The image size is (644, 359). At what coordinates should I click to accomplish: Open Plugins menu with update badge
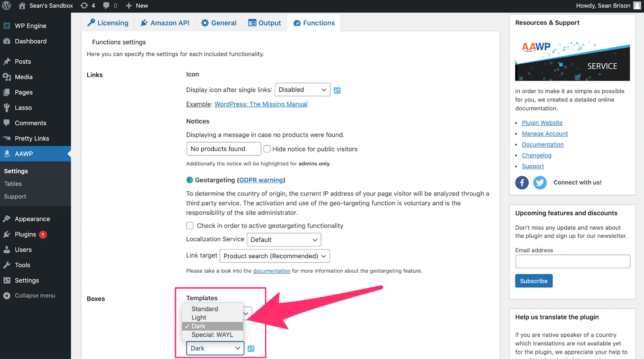35,234
